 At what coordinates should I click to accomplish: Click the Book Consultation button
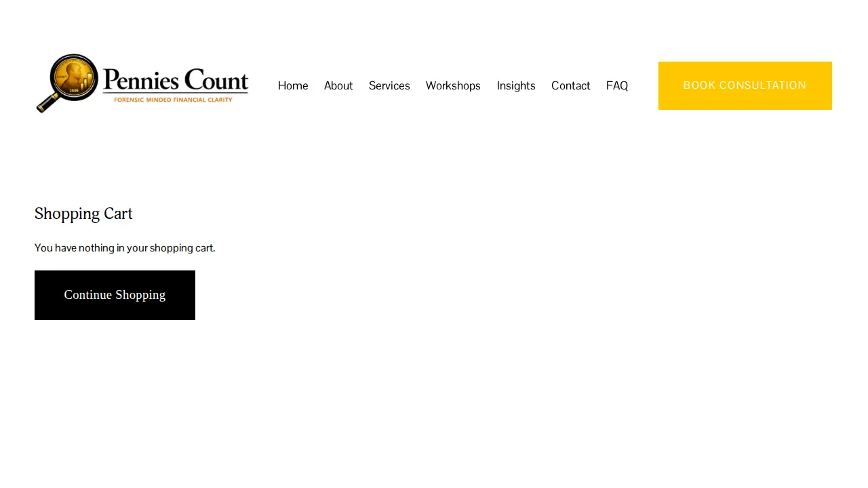745,85
